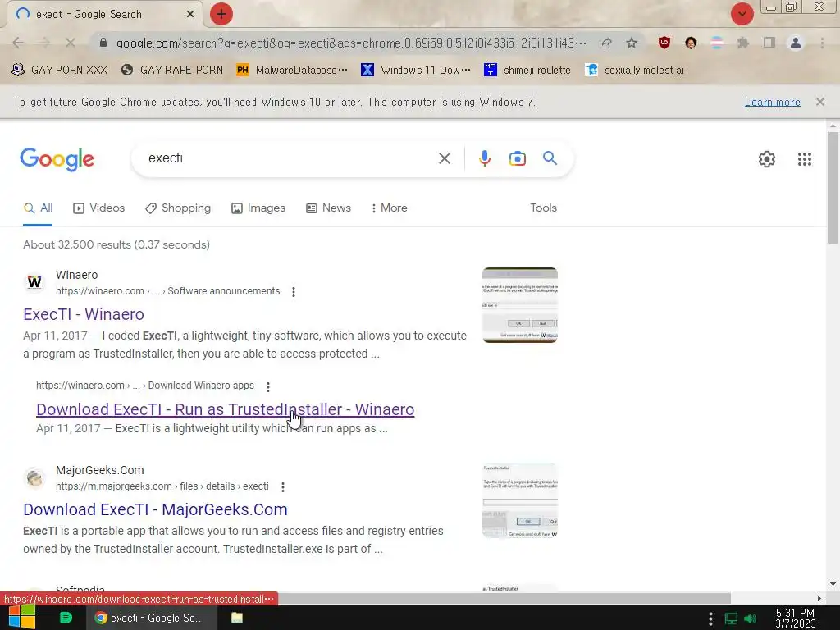This screenshot has height=630, width=840.
Task: Open the Windows Start button
Action: 21,617
